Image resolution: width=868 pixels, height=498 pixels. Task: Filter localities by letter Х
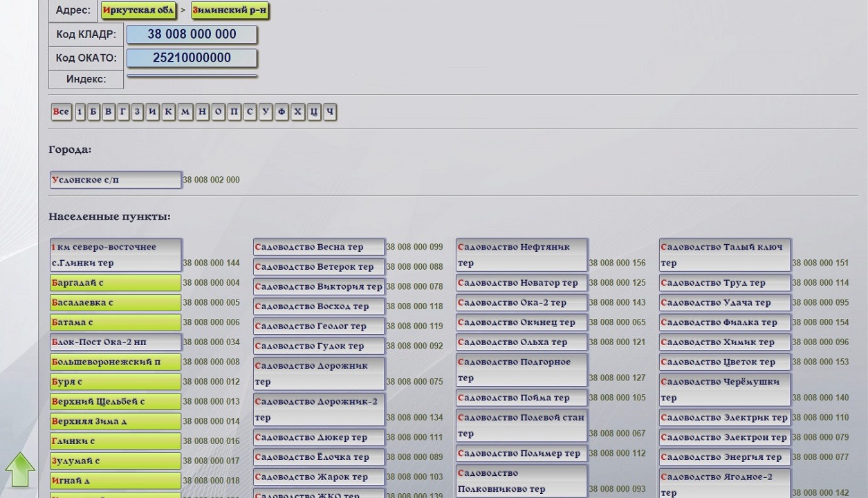(298, 112)
